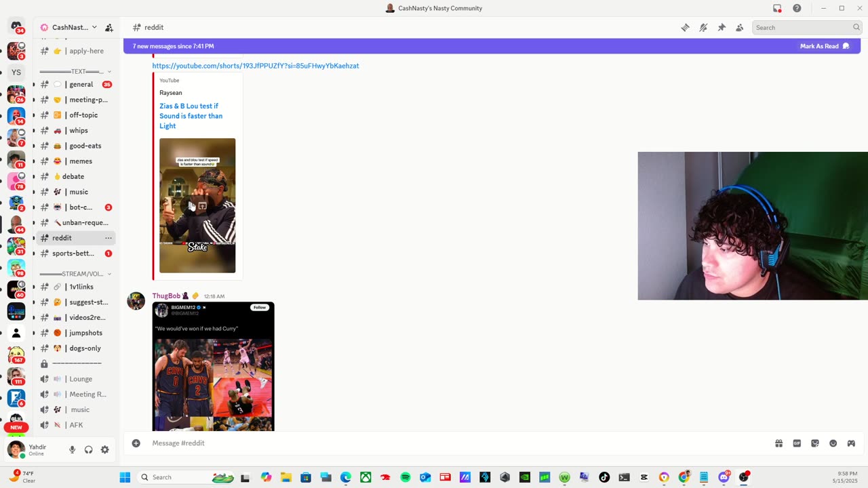Click the Windows Start button
Screen dimensions: 868x488
(x=125, y=477)
